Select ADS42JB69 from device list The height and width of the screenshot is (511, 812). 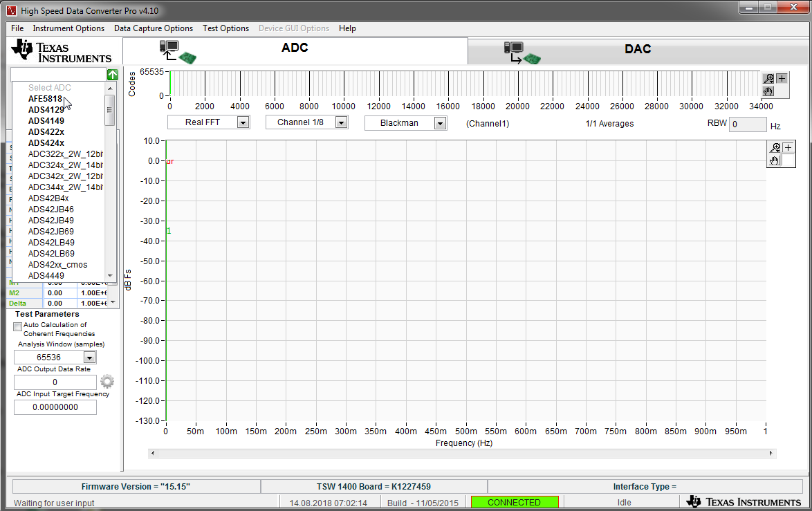(50, 231)
